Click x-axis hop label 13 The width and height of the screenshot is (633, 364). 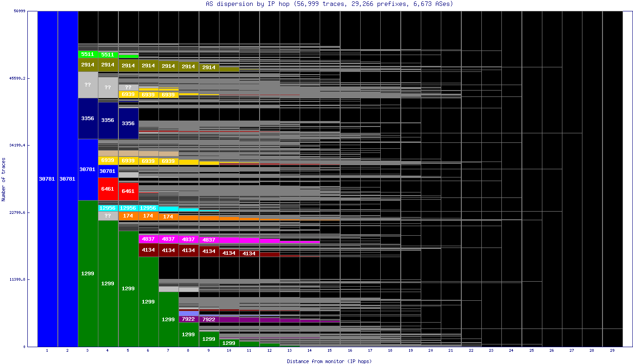tap(290, 351)
